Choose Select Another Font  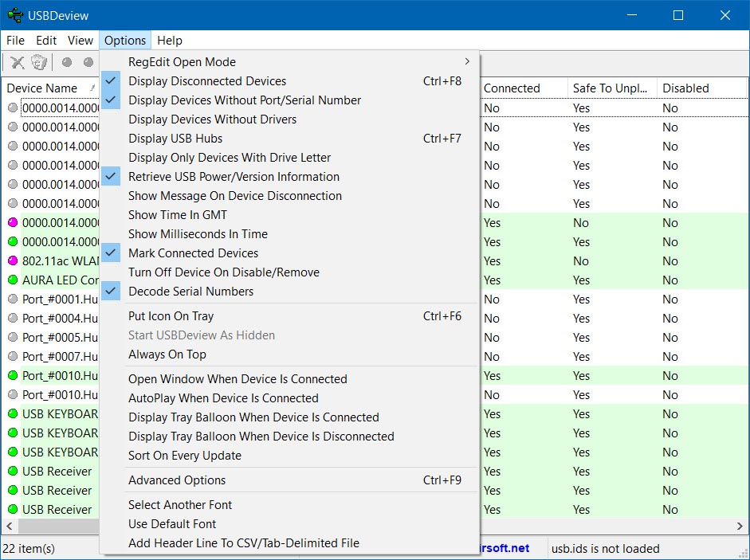[x=289, y=504]
